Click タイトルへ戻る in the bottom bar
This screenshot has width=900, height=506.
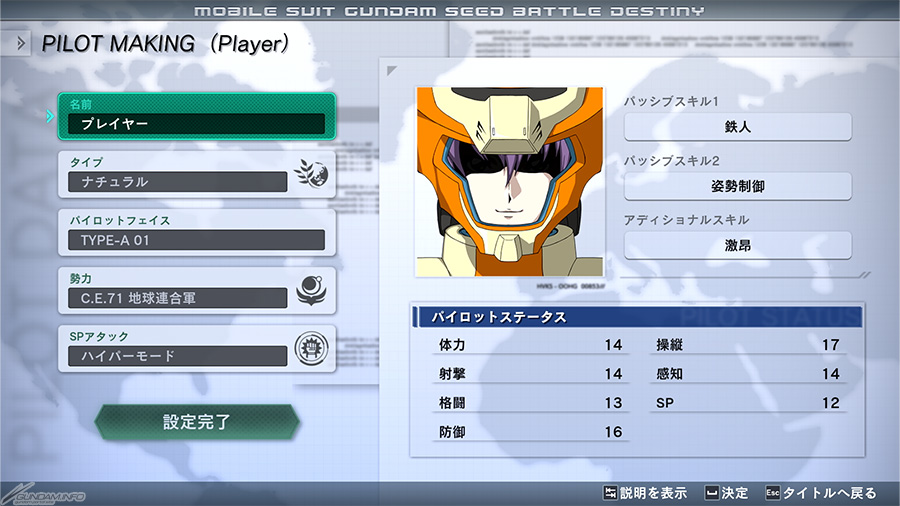(830, 493)
